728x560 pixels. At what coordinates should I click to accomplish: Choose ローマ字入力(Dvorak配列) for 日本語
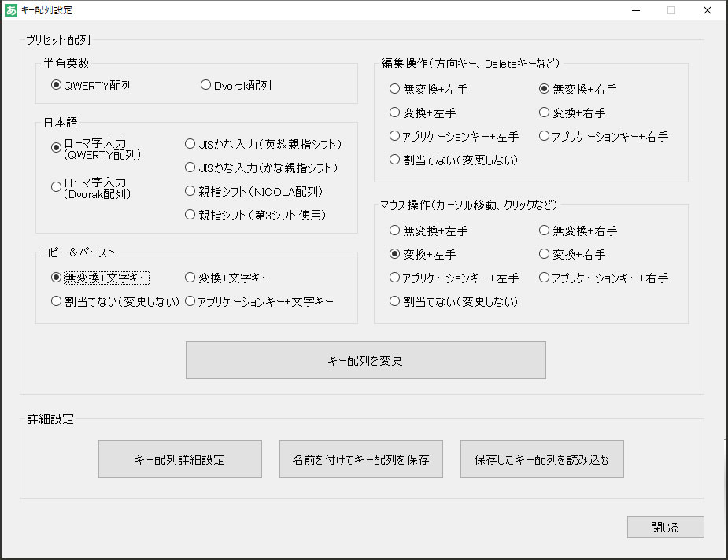pyautogui.click(x=56, y=187)
